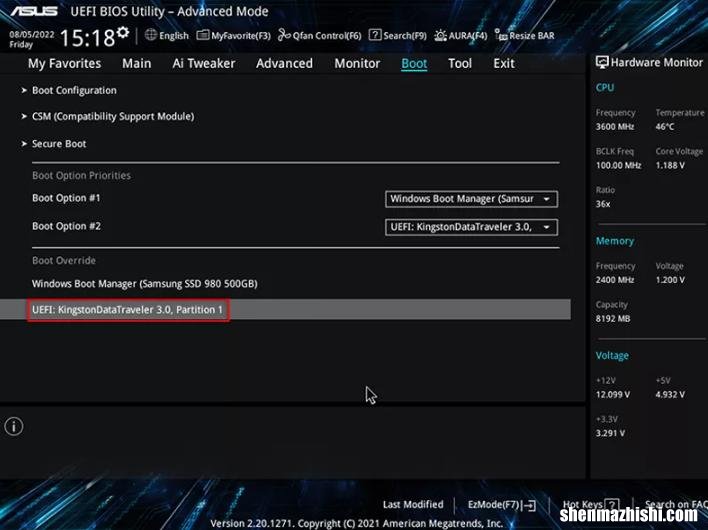Image resolution: width=708 pixels, height=530 pixels.
Task: Click the BCLK Freq 100.00 MHz value
Action: (618, 166)
